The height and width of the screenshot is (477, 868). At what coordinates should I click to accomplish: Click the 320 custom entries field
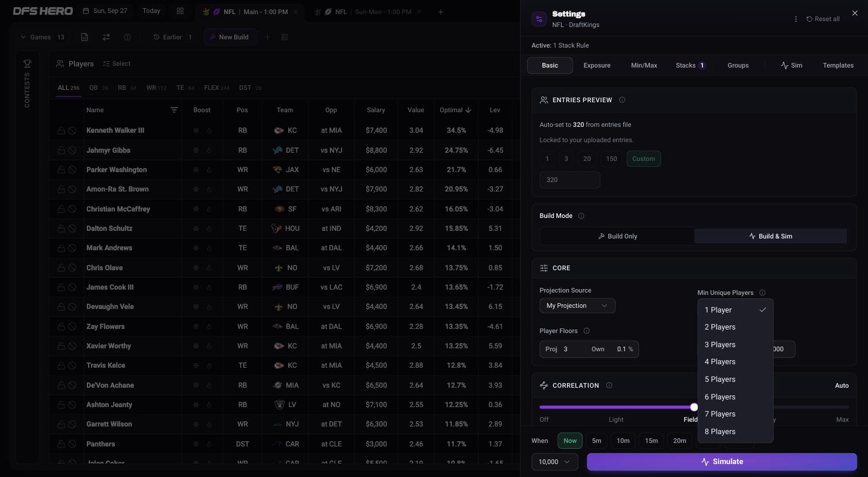(x=570, y=180)
